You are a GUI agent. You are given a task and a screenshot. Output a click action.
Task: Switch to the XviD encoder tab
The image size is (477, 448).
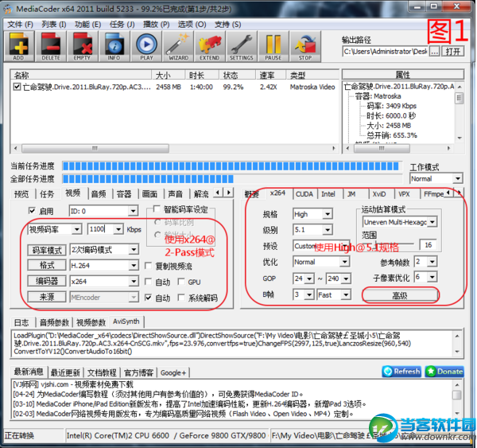tap(379, 194)
